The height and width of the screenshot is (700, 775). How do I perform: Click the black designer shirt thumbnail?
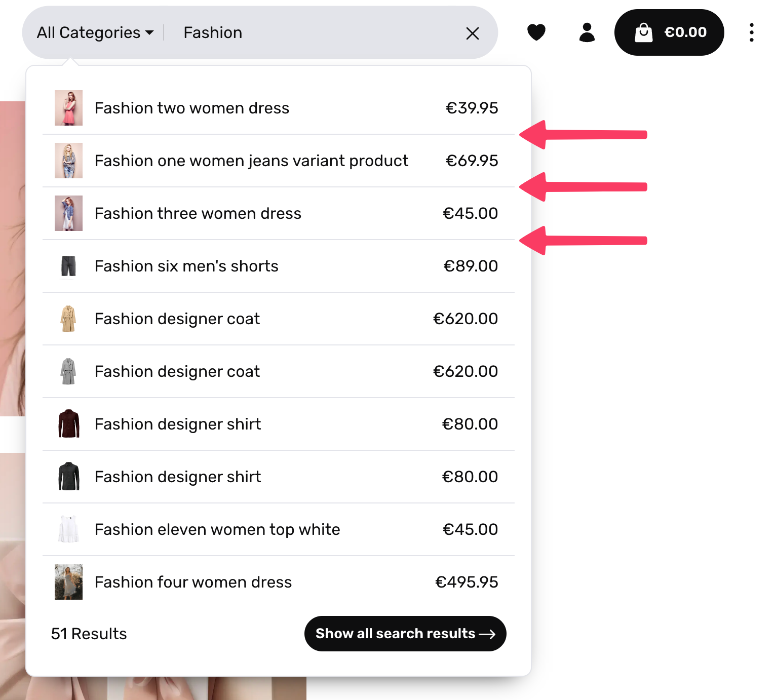(68, 477)
